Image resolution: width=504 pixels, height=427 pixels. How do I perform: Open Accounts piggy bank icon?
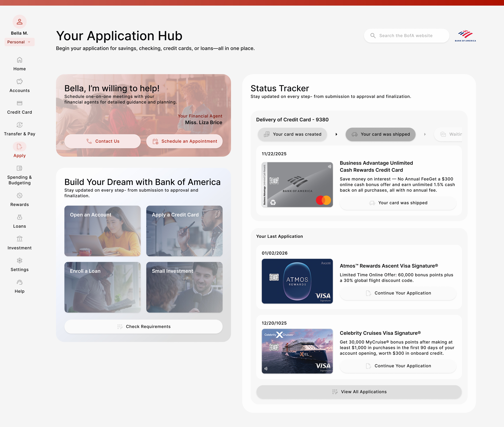[x=20, y=81]
